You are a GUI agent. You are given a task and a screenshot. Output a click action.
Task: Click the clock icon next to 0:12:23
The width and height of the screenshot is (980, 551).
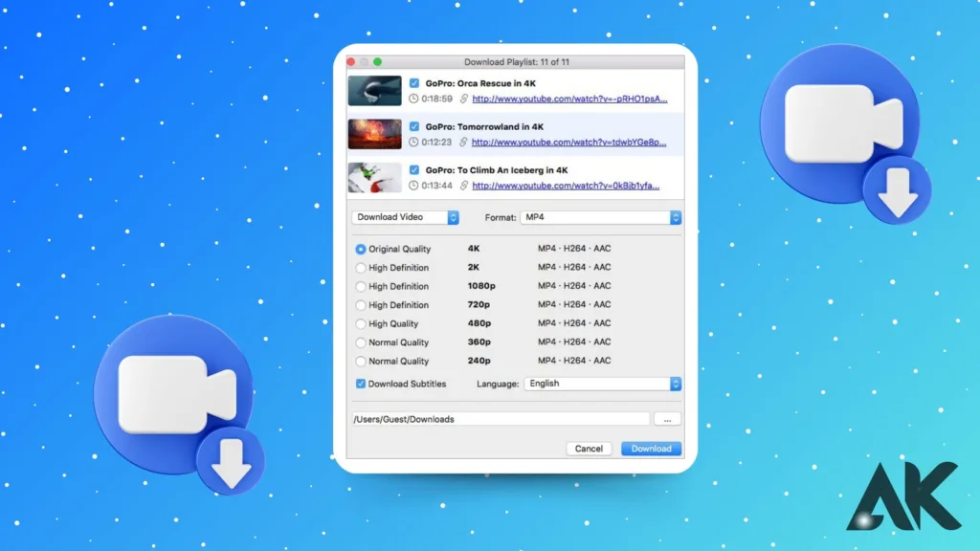413,143
